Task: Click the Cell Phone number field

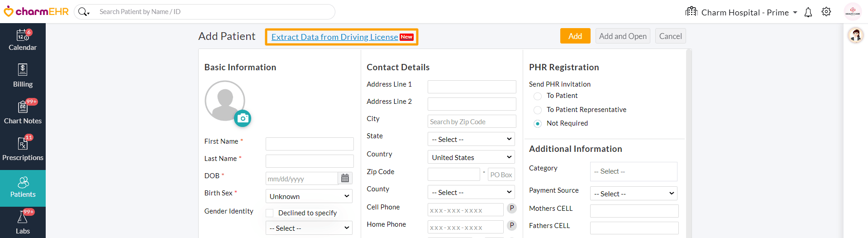Action: click(466, 210)
